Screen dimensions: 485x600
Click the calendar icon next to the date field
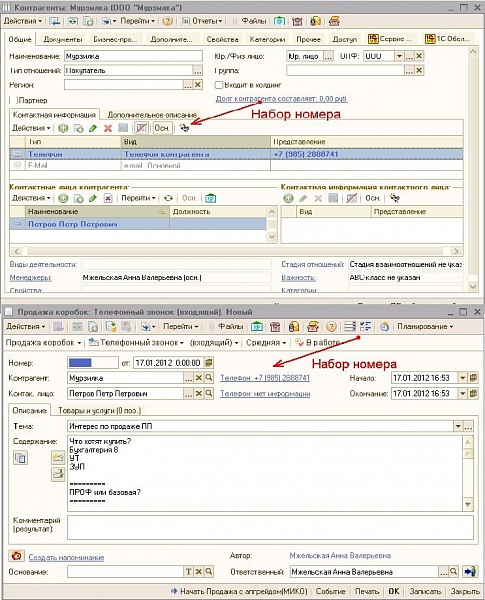(x=209, y=363)
